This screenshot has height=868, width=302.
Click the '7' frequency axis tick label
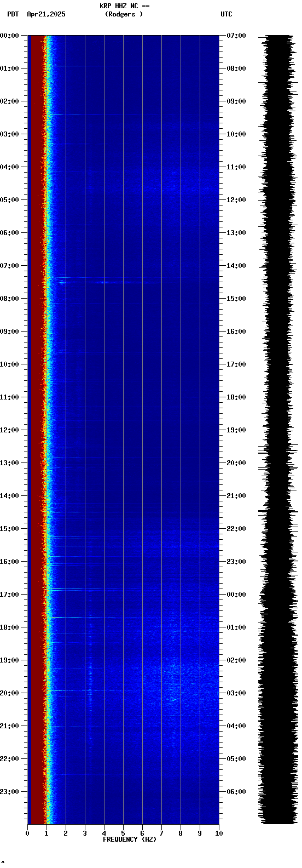161,833
